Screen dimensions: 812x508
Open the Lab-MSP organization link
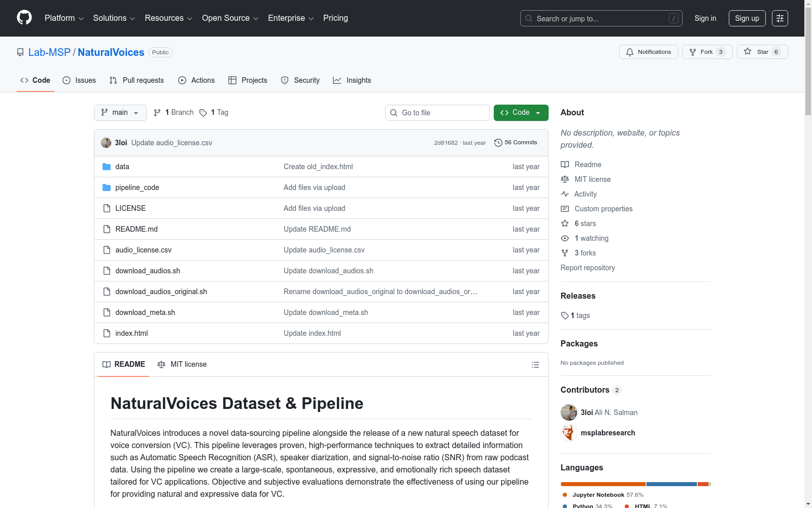pos(49,52)
